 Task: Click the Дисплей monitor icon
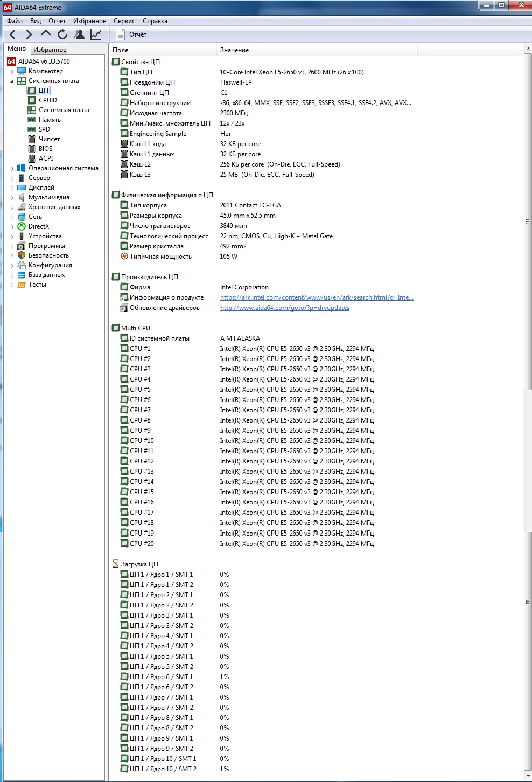click(x=22, y=188)
